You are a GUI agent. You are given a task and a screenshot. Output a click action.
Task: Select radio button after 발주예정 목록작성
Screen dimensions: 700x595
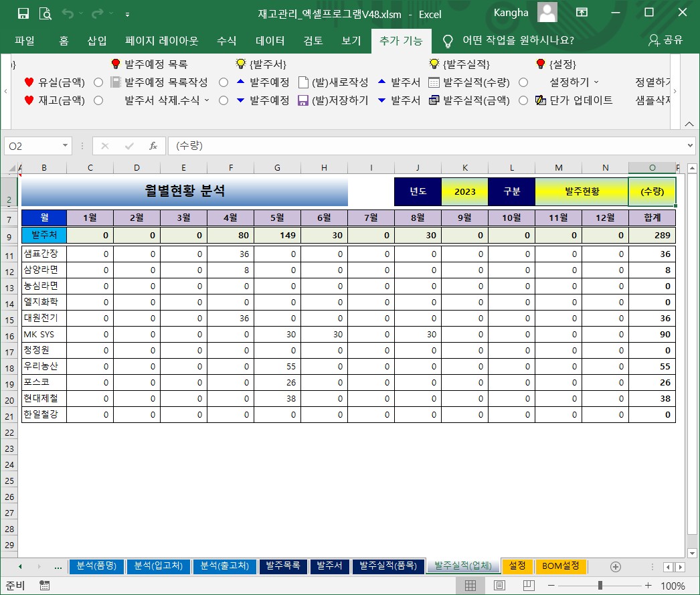[224, 82]
